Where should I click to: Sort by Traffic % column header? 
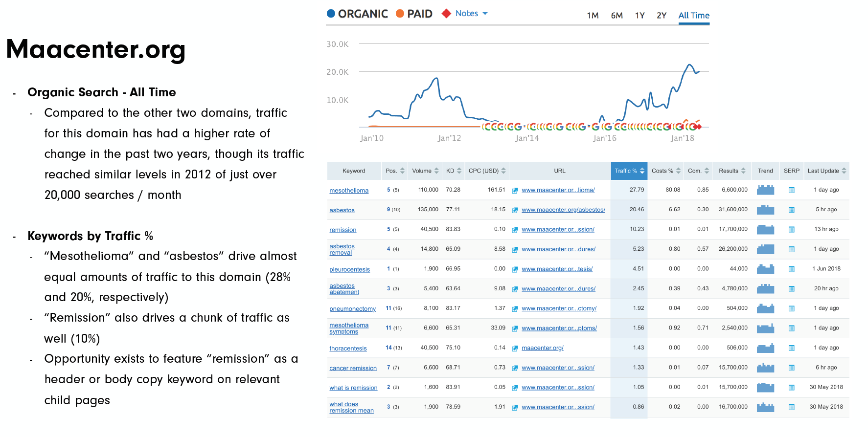point(629,171)
